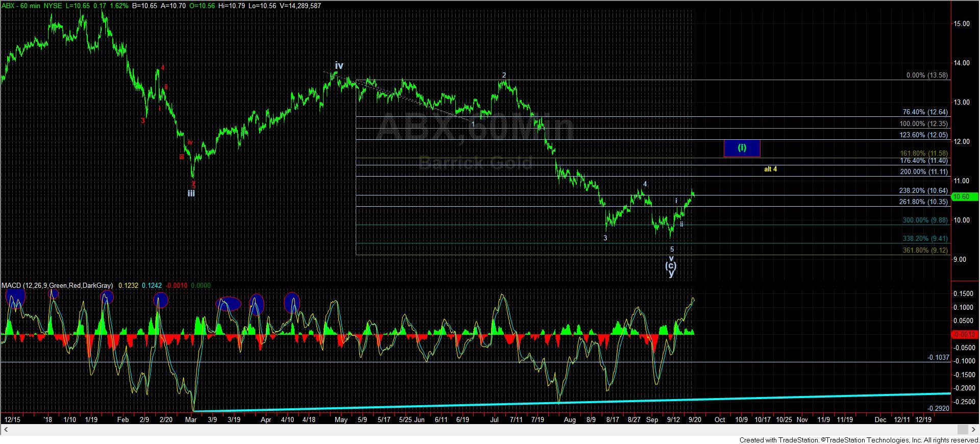Click the red '4' wave label in February
980x444 pixels.
[162, 67]
